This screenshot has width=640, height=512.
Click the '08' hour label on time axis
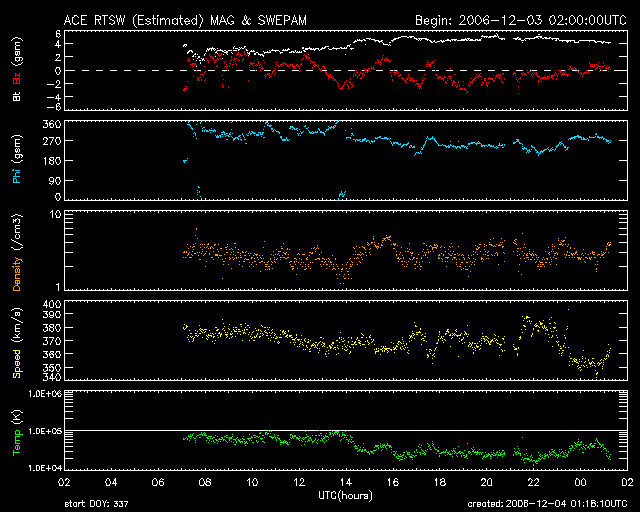pos(205,483)
